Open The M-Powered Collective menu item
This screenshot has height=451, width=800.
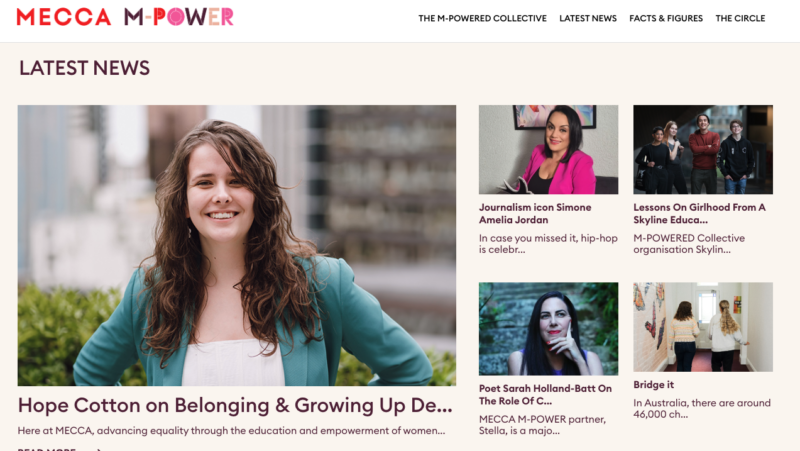pos(482,18)
